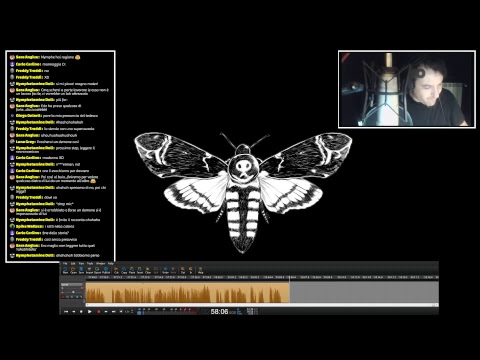Click the Save toolbar icon

(81, 270)
